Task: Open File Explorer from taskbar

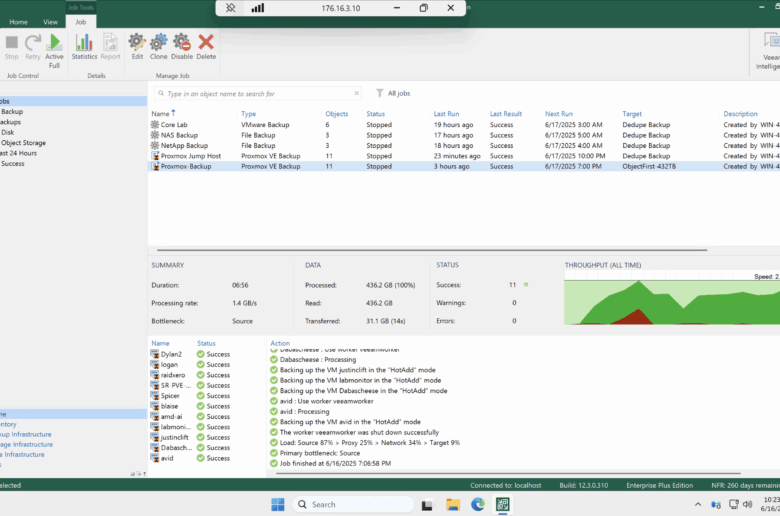Action: point(453,505)
